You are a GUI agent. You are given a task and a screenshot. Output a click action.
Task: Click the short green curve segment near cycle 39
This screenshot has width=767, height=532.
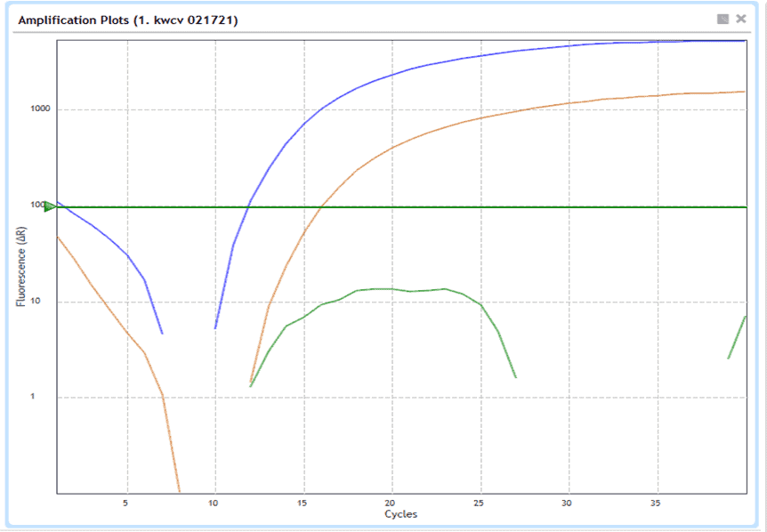click(x=737, y=338)
